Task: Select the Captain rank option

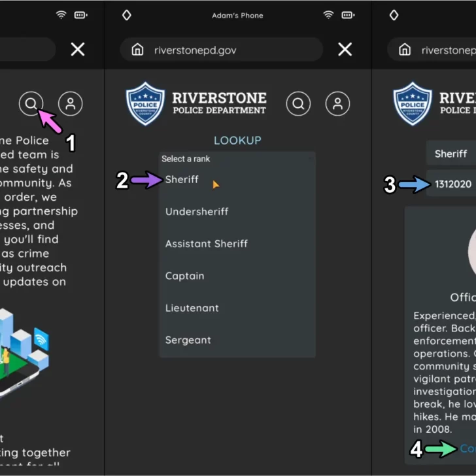Action: click(185, 276)
